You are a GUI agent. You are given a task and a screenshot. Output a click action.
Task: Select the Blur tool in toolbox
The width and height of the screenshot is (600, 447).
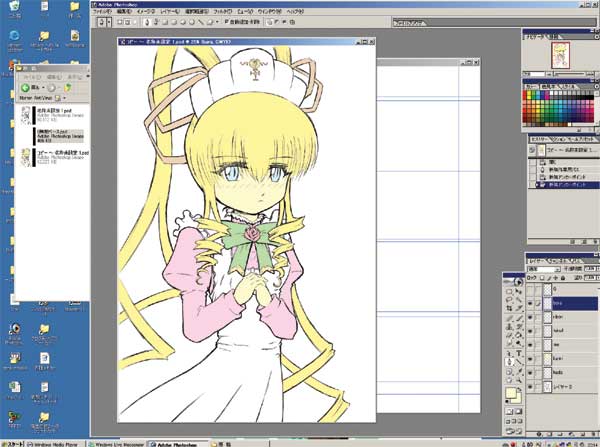tap(509, 343)
